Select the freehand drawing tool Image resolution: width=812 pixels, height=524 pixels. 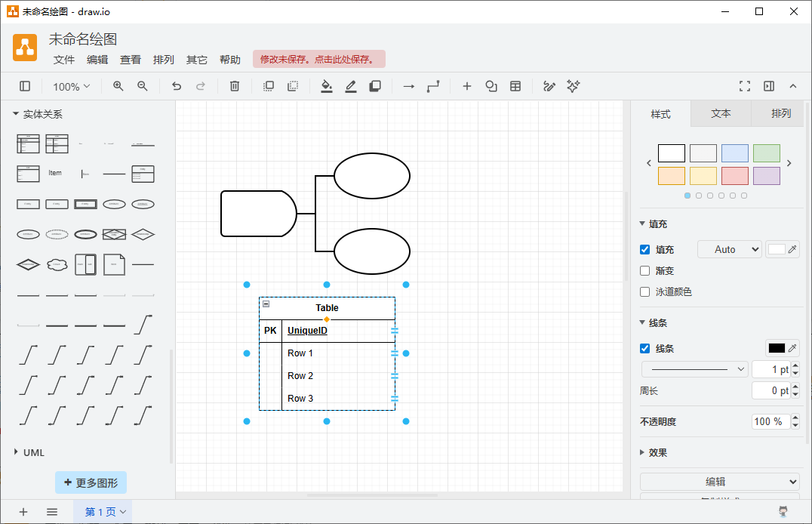coord(549,86)
